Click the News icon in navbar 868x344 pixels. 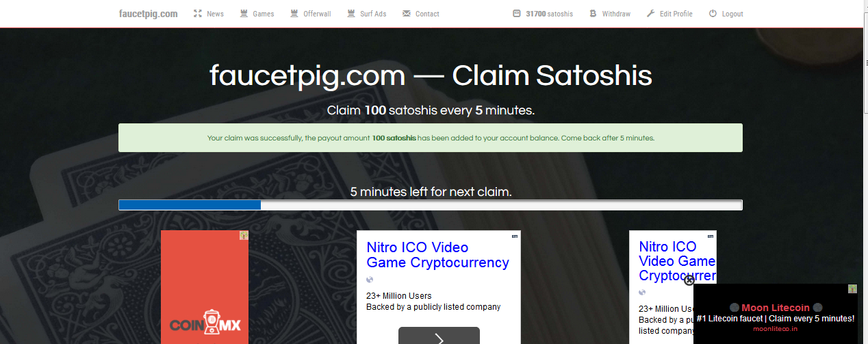[x=198, y=14]
